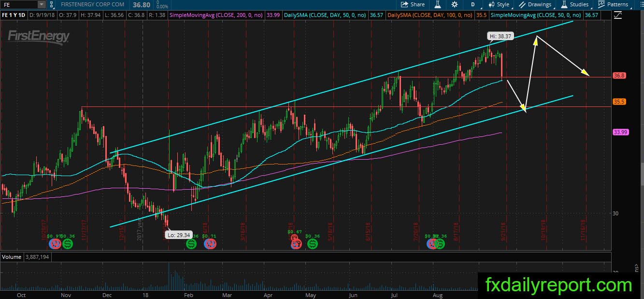Click the SimpleMovingAvg (CLOSE, 50) study label
Image resolution: width=644 pixels, height=299 pixels.
point(535,15)
